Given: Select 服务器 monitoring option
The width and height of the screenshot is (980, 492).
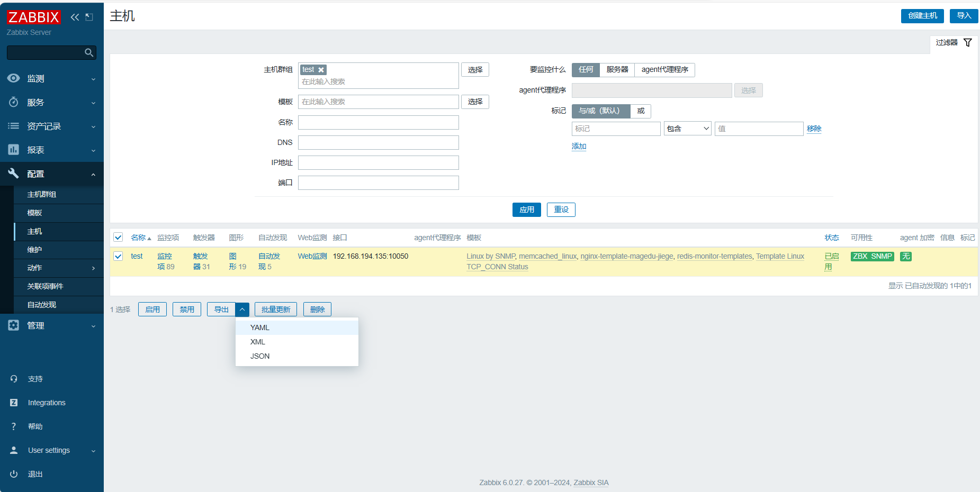Looking at the screenshot, I should tap(617, 70).
